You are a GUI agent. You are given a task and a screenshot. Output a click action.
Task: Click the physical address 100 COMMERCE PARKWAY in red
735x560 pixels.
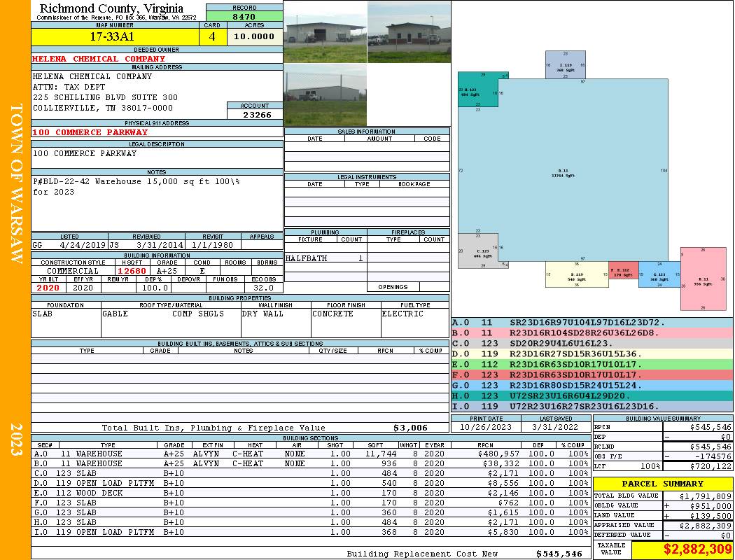click(x=90, y=132)
